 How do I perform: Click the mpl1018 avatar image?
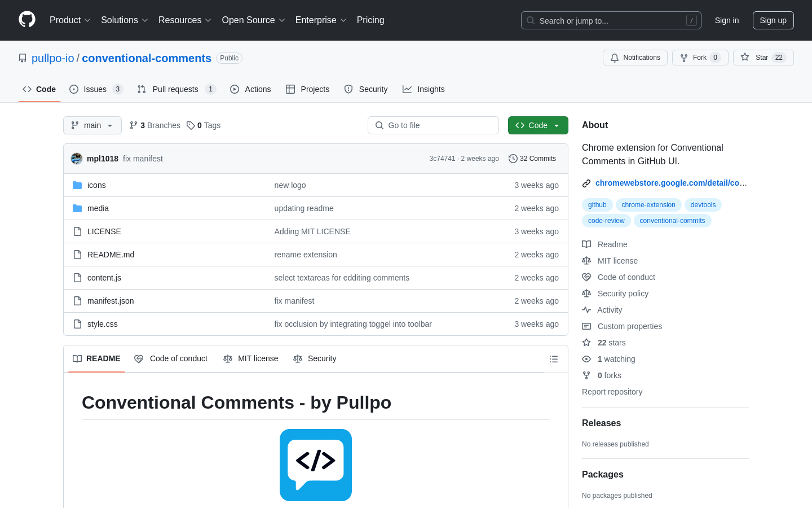(77, 159)
